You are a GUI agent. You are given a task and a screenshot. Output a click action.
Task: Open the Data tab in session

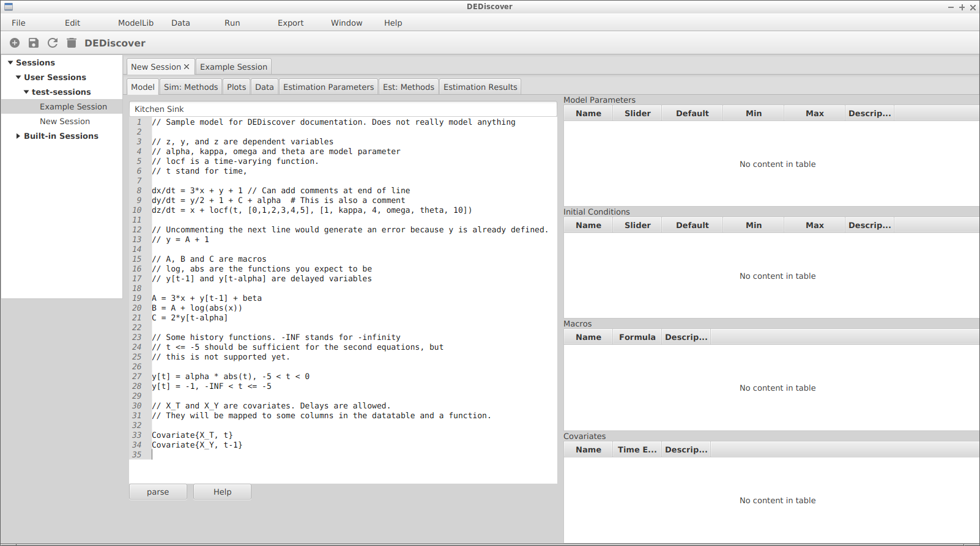(264, 87)
